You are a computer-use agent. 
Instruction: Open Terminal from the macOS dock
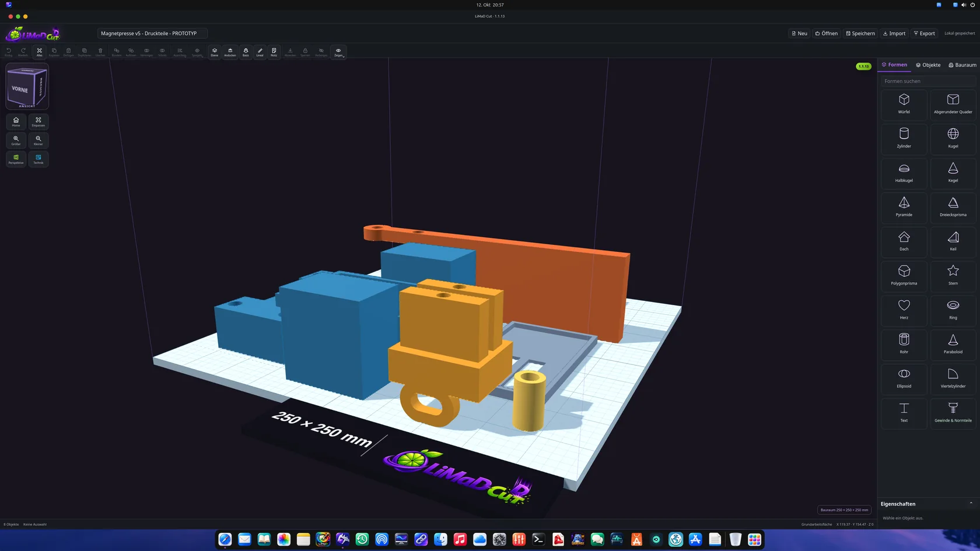click(x=538, y=539)
